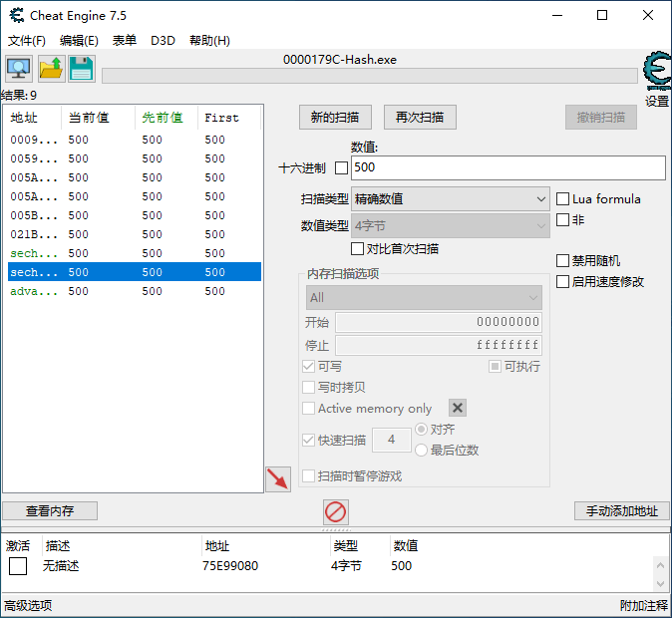Click address 75E99080 in address list
The image size is (672, 618).
click(230, 566)
